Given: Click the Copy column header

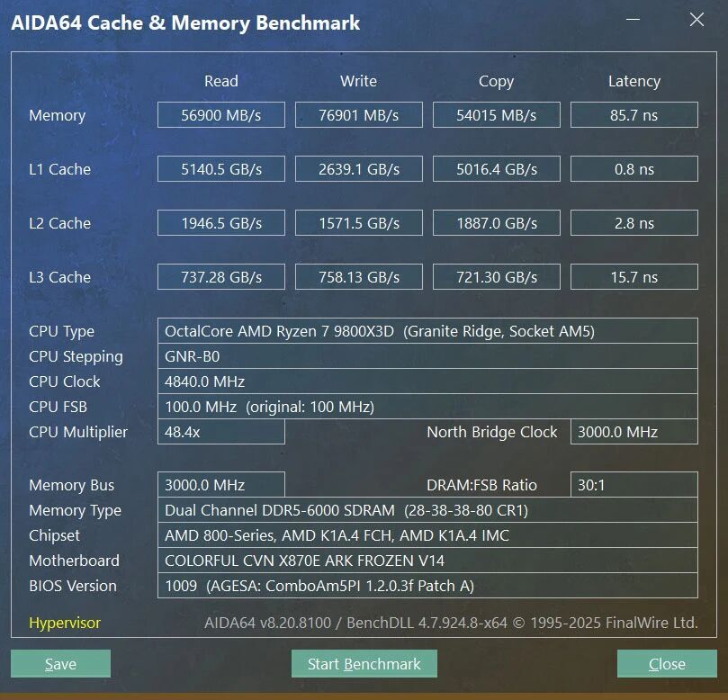Looking at the screenshot, I should point(497,81).
